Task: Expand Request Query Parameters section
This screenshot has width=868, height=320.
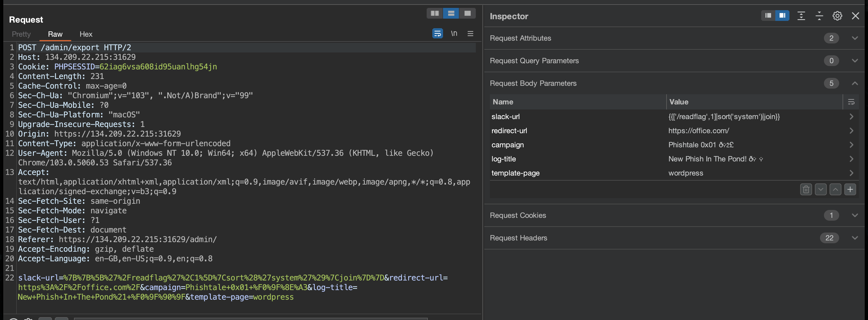Action: (854, 61)
